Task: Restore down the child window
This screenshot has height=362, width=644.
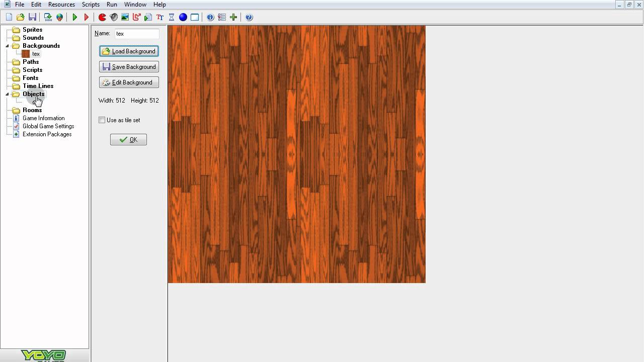Action: [629, 5]
